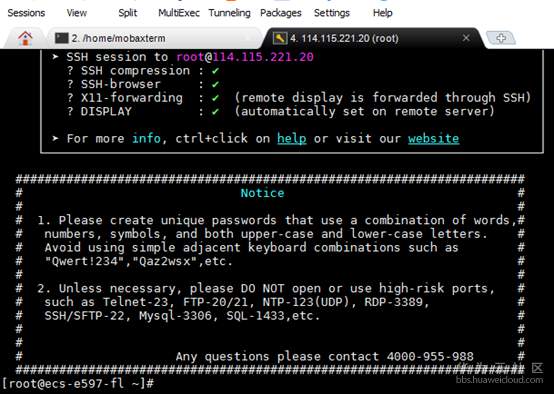554x394 pixels.
Task: Click the SSH/SFTP-22, Mysql-3306 line
Action: tap(182, 316)
